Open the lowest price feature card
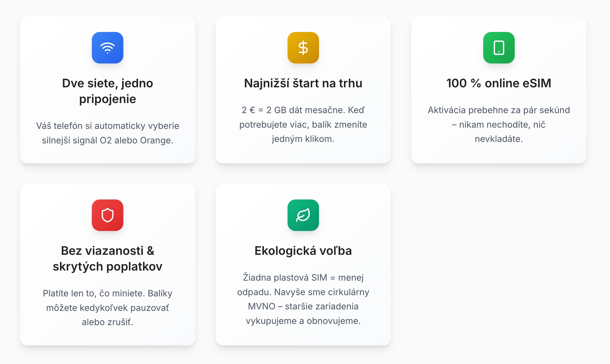The image size is (610, 364). pos(303,90)
